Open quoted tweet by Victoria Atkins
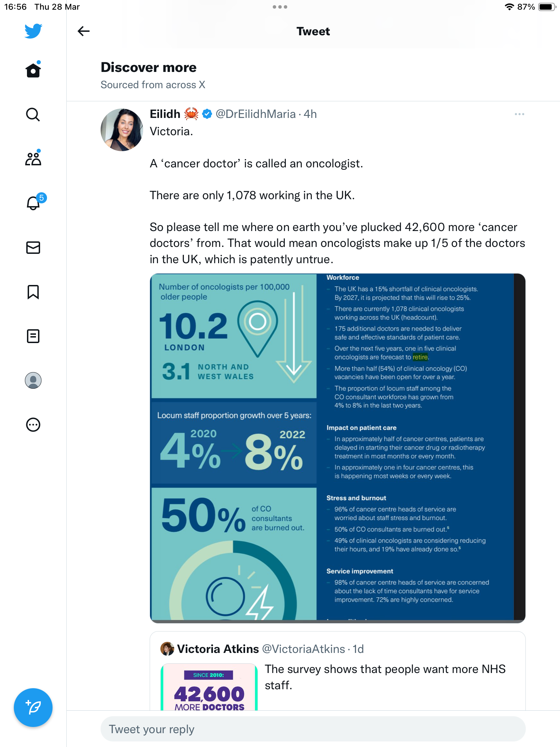 338,671
